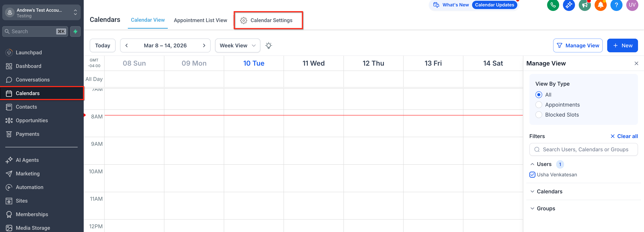Expand the Groups filter section
Viewport: 644px width, 232px height.
click(546, 208)
